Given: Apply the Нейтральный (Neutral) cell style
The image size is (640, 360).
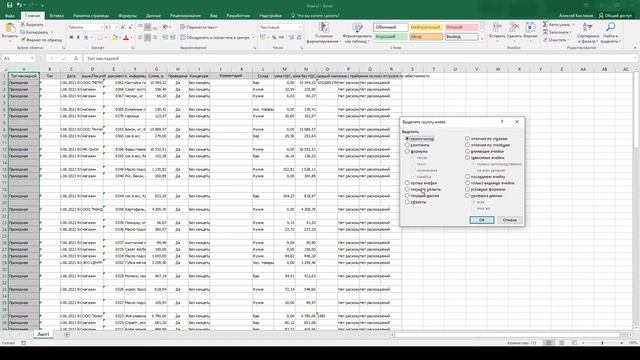Looking at the screenshot, I should [426, 27].
